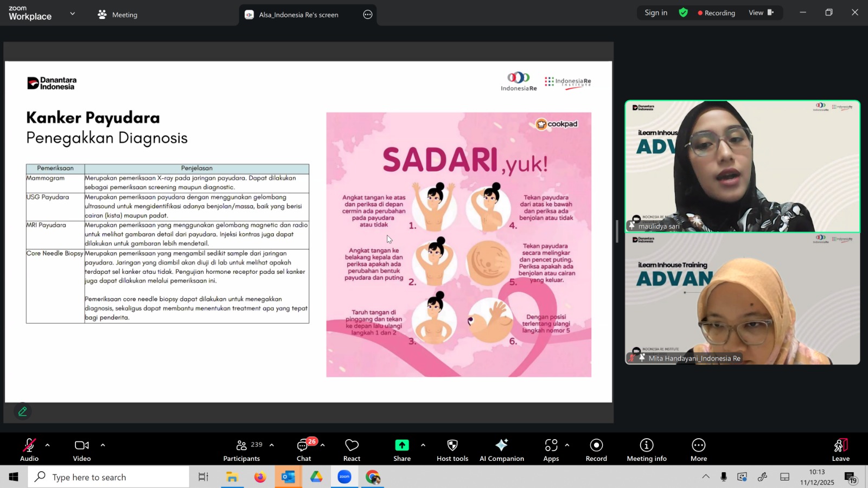Open the View layout menu

click(761, 12)
